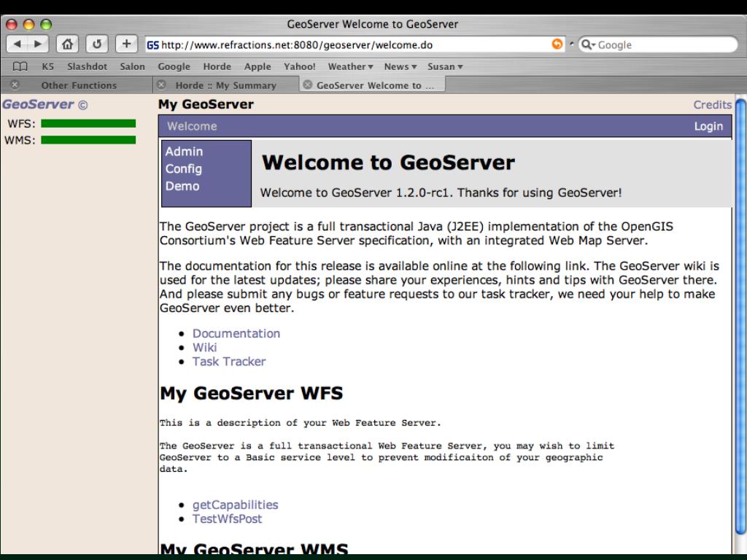Click the red close window button
The width and height of the screenshot is (747, 560).
12,24
